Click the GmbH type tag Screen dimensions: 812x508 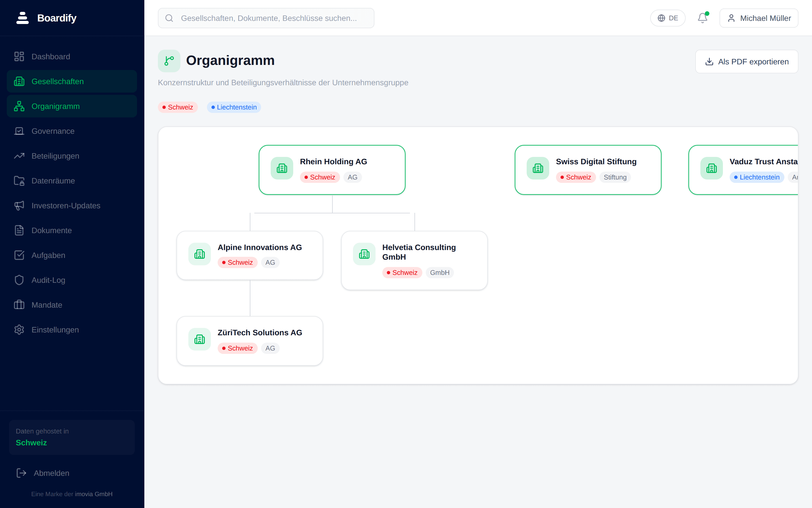(440, 272)
